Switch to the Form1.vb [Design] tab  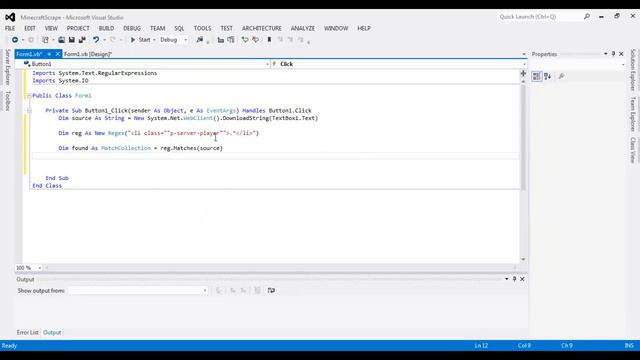point(88,54)
